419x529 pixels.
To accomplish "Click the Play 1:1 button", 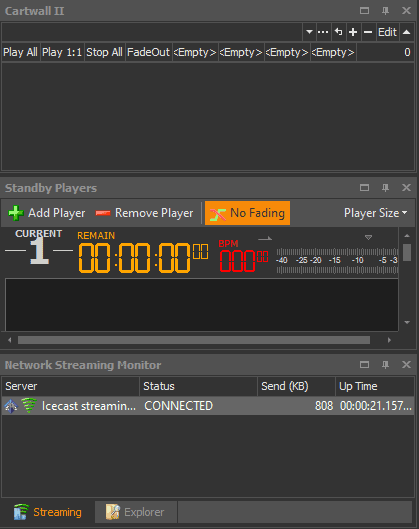I will tap(62, 52).
